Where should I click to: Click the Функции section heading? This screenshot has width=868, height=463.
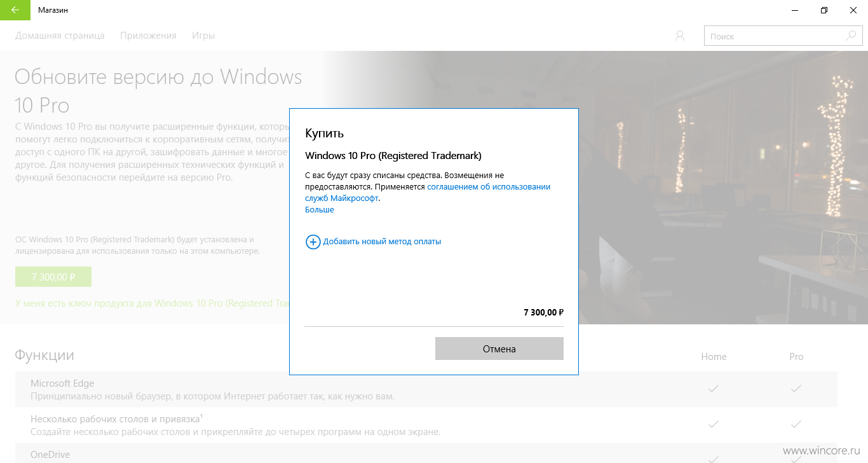pyautogui.click(x=44, y=355)
